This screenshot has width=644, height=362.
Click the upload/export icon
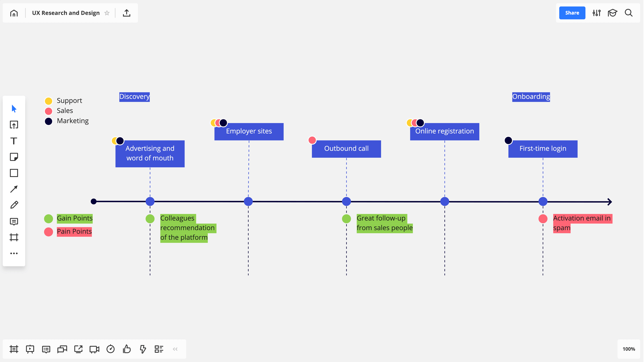click(127, 13)
